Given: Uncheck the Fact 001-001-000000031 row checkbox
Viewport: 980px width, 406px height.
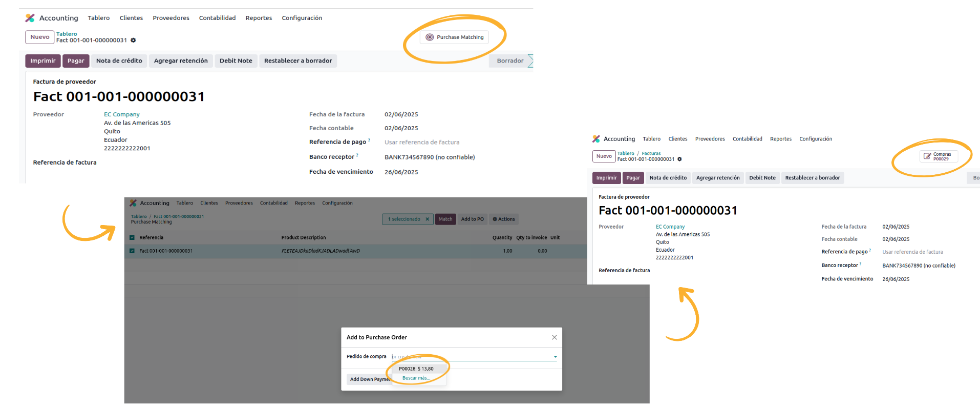Looking at the screenshot, I should [x=132, y=251].
